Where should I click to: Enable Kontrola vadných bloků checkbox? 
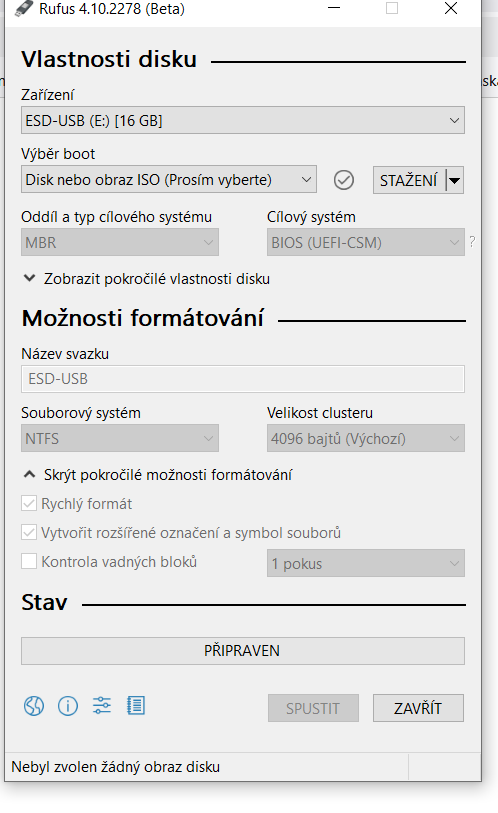click(x=29, y=562)
